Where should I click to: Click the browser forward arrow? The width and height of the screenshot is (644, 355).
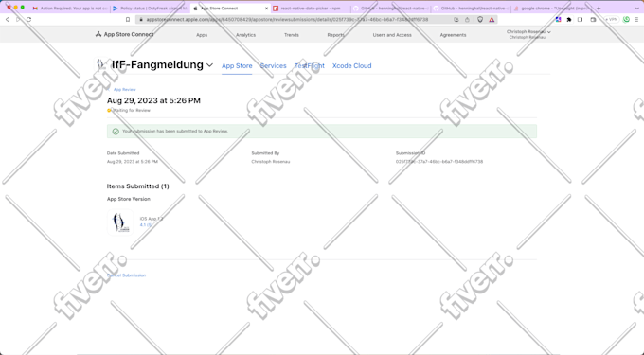pyautogui.click(x=18, y=19)
